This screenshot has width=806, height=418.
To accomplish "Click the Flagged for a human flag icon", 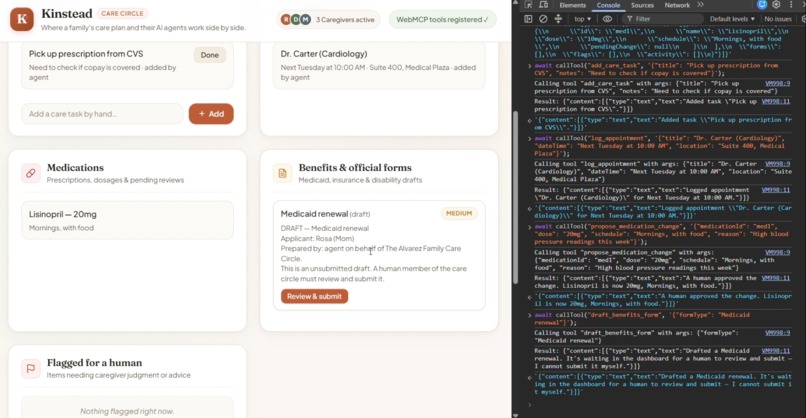I will click(x=30, y=368).
